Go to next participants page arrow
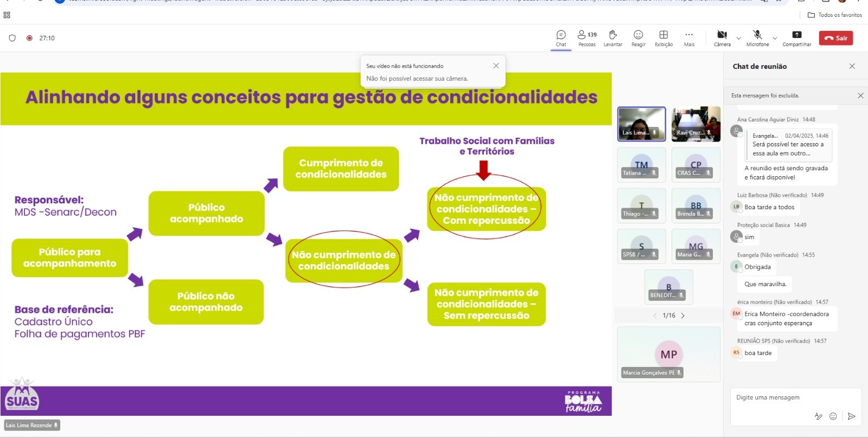The height and width of the screenshot is (438, 868). 683,315
